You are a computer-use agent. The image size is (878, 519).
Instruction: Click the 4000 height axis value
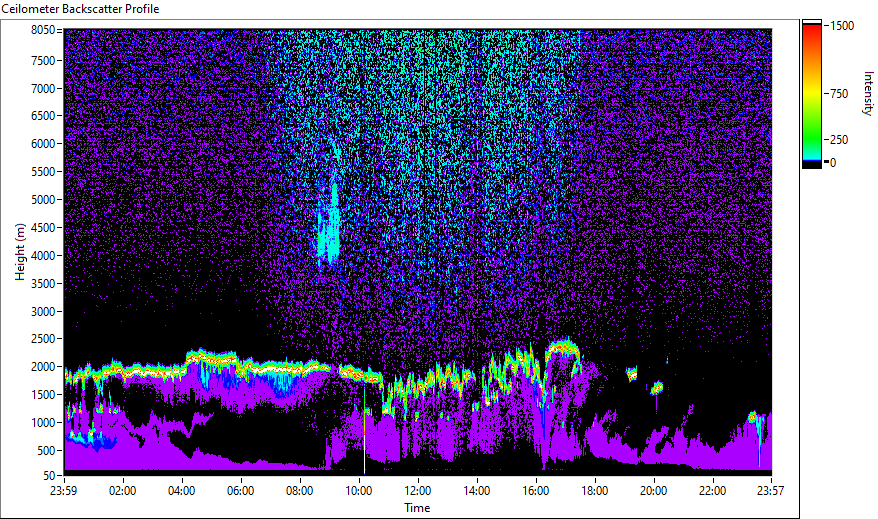pos(43,256)
